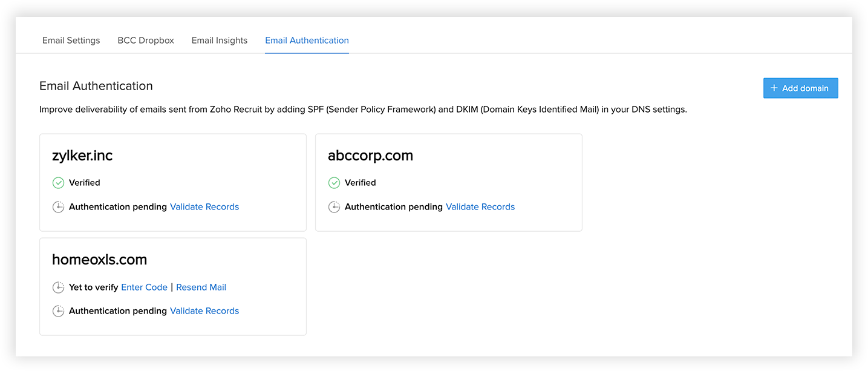
Task: Validate Records for homeoxls.com
Action: pyautogui.click(x=204, y=311)
